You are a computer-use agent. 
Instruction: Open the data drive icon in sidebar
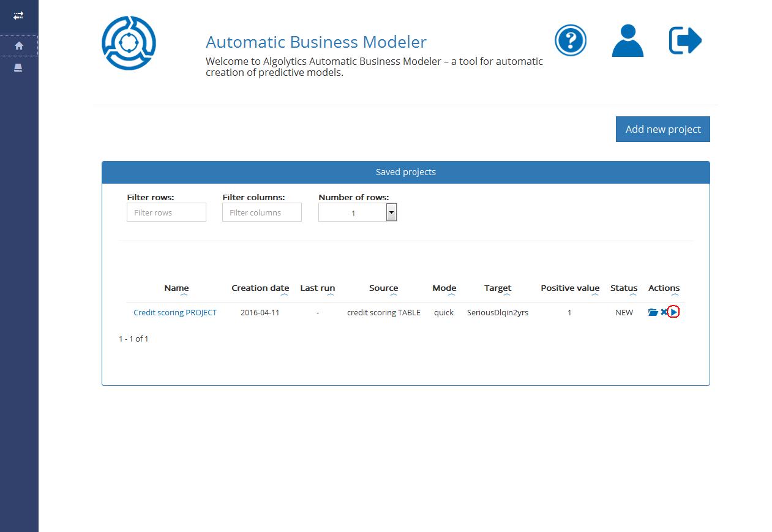click(18, 67)
